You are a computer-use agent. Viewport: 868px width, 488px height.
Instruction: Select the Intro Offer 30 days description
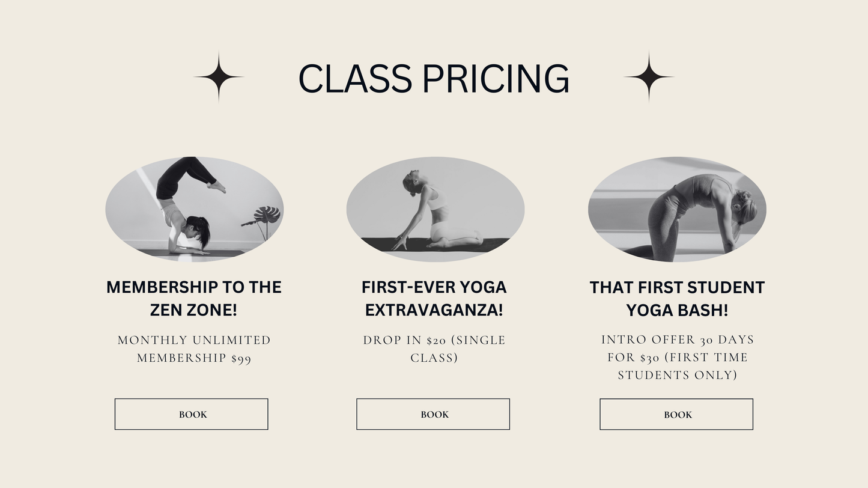click(677, 357)
